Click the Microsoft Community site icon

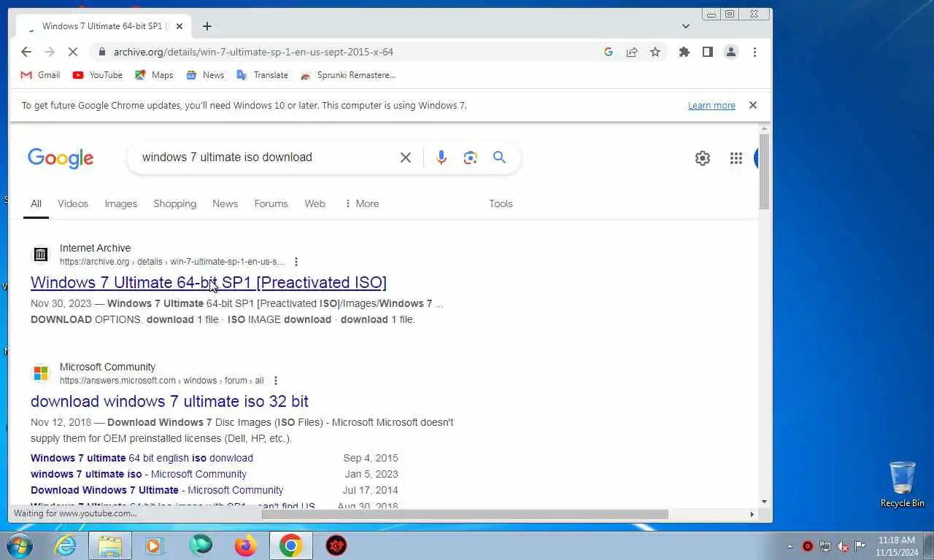click(x=41, y=373)
